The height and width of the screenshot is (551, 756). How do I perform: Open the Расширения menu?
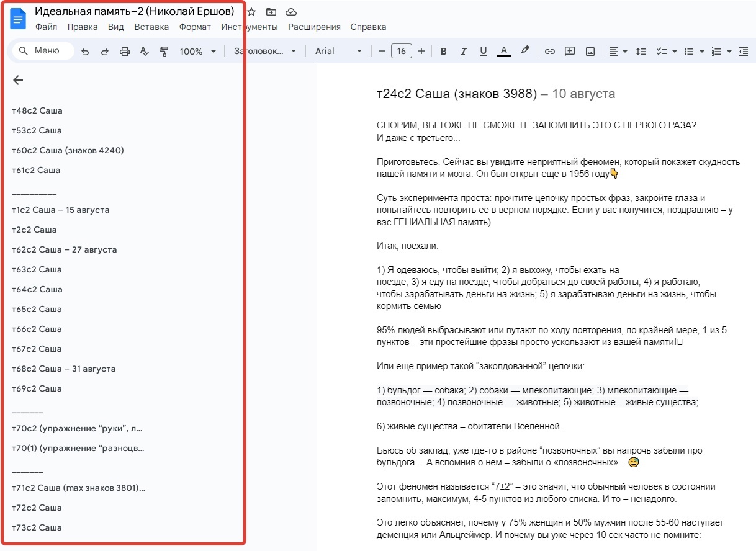[x=314, y=27]
